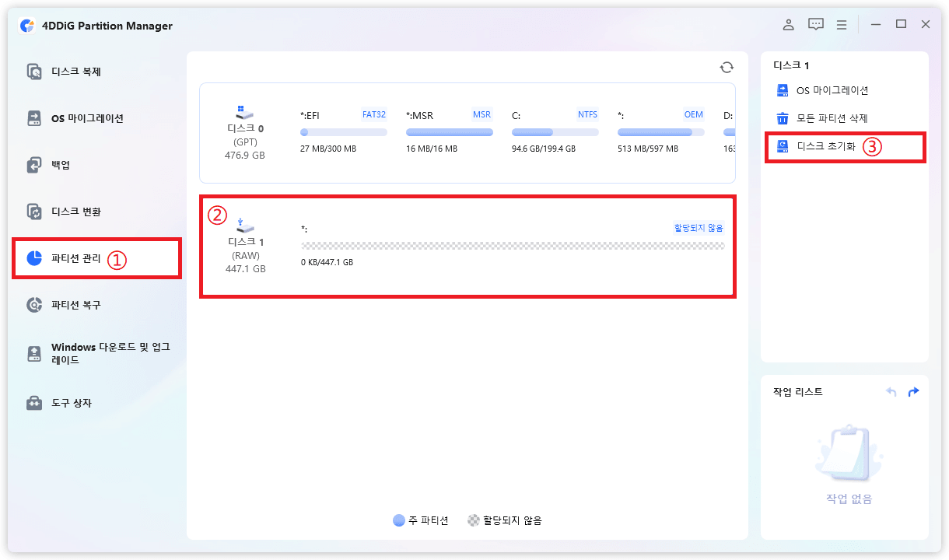Select the unallocated 디스크 1 partition bar

tap(513, 246)
